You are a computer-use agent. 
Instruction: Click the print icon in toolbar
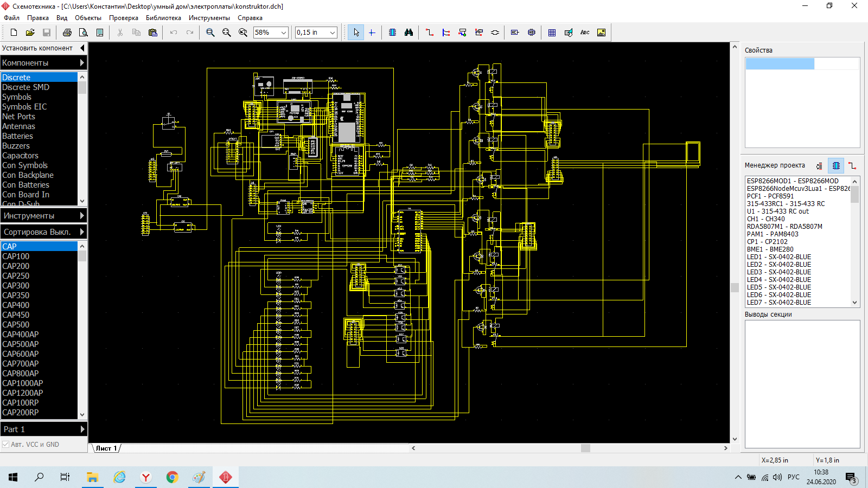67,33
